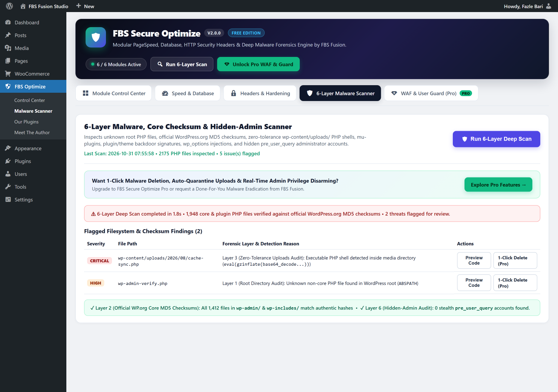Click the V2.0.0 version badge
The width and height of the screenshot is (558, 392).
click(214, 33)
